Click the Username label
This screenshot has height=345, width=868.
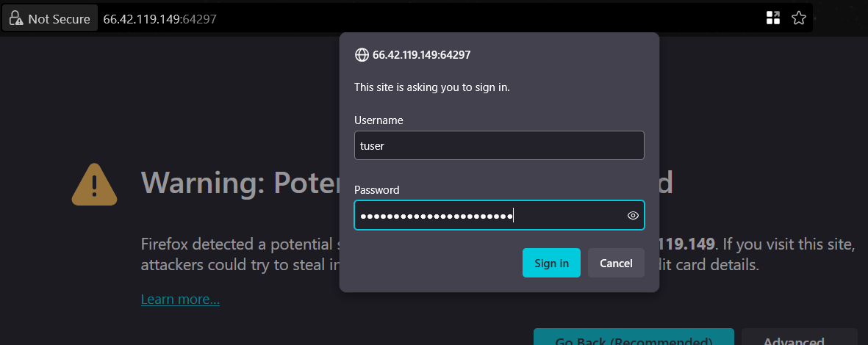[379, 120]
